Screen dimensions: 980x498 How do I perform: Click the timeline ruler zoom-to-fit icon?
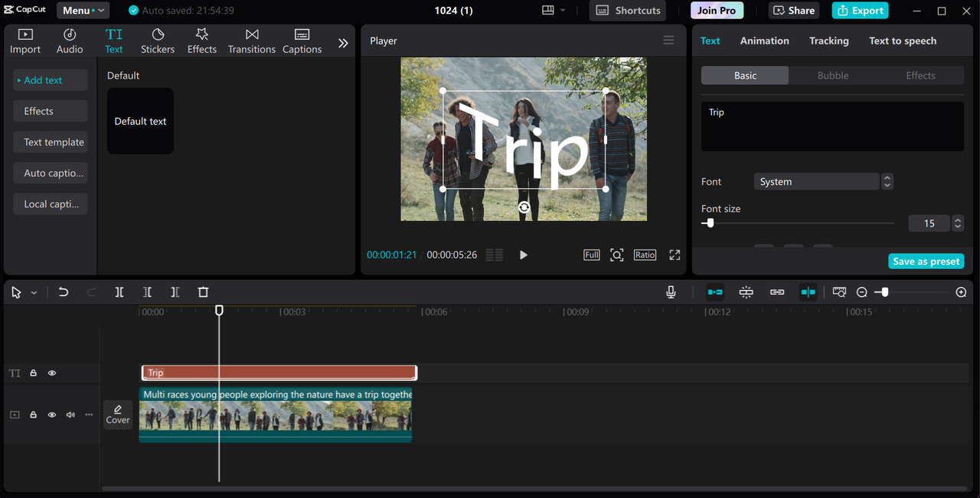tap(840, 292)
